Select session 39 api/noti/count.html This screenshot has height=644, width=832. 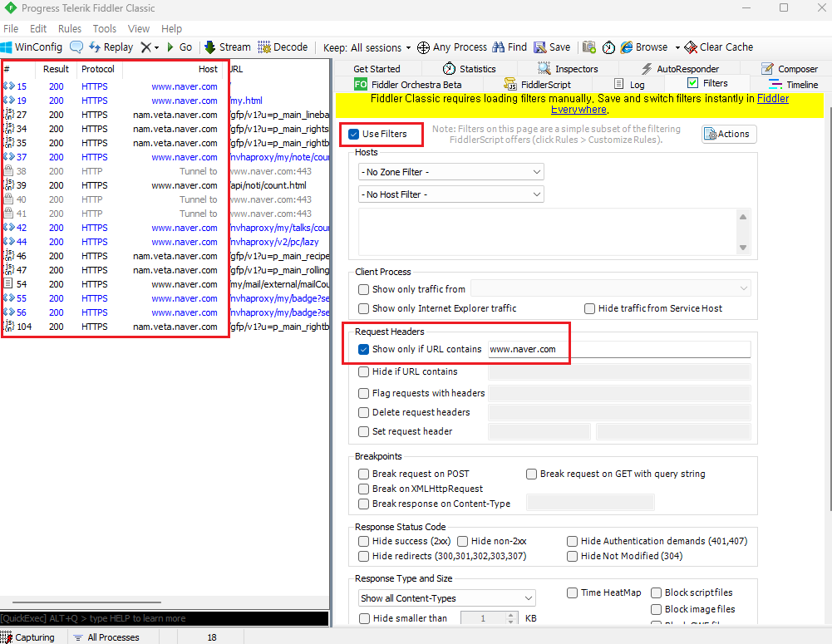click(165, 185)
